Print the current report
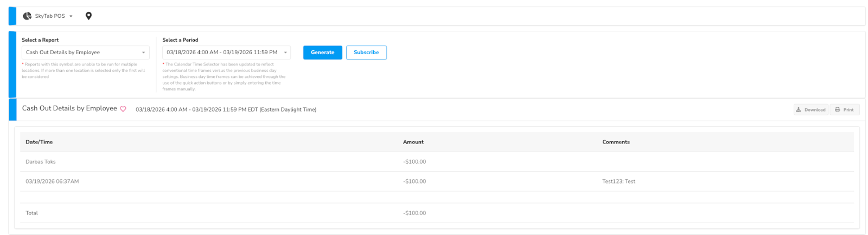Image resolution: width=868 pixels, height=235 pixels. [844, 110]
